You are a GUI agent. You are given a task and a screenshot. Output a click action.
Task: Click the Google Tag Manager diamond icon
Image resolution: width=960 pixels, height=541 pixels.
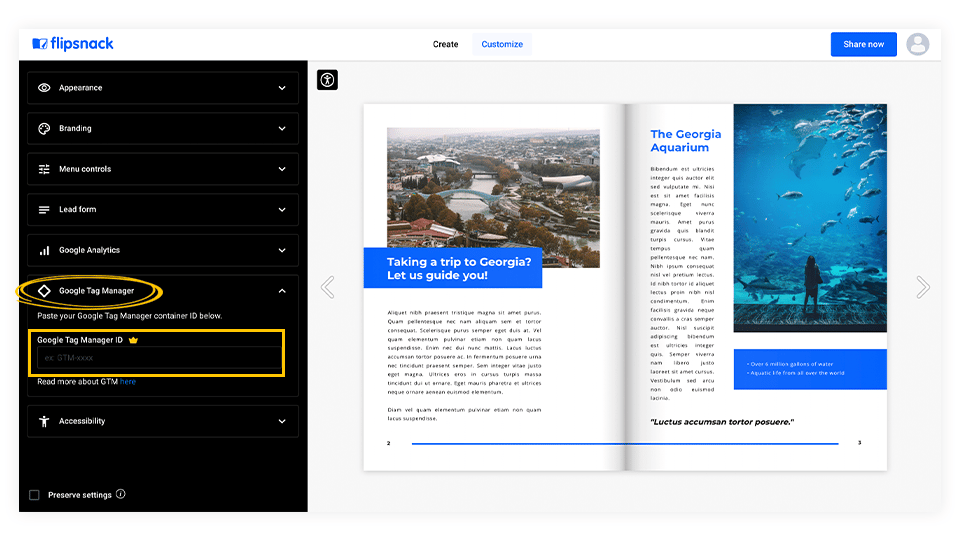[44, 291]
